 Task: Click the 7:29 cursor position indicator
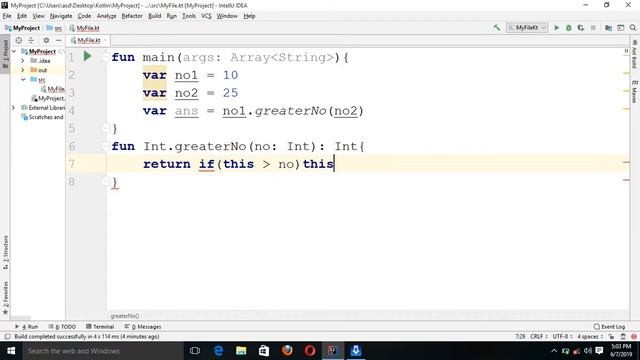pos(520,337)
